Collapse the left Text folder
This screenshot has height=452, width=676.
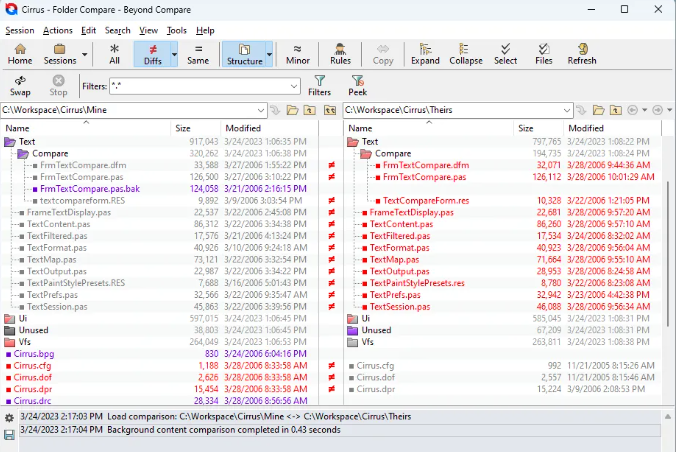pos(10,142)
